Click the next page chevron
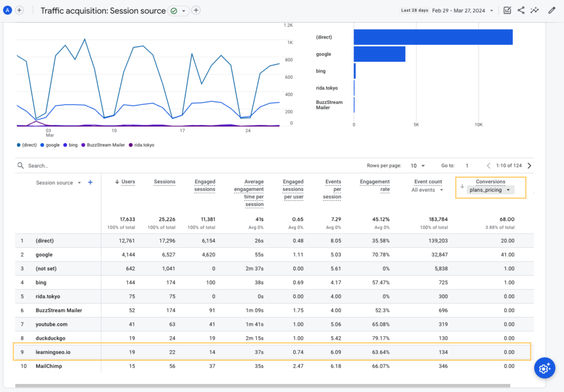This screenshot has width=564, height=392. click(529, 165)
